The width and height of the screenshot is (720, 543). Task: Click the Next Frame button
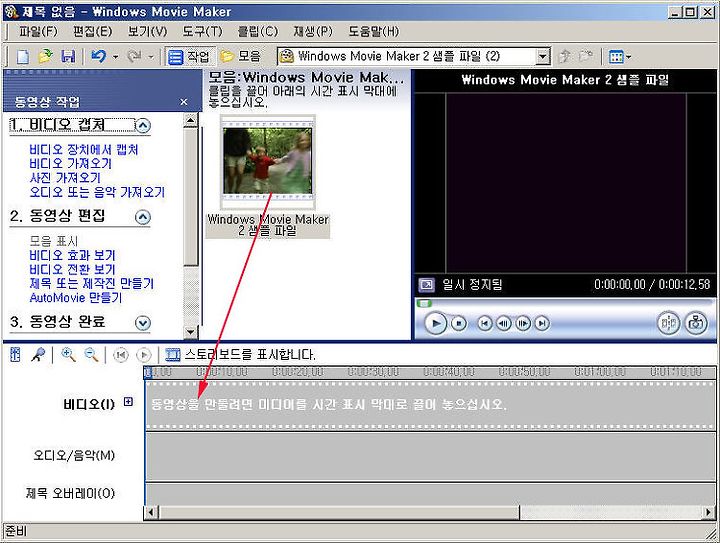tap(523, 324)
